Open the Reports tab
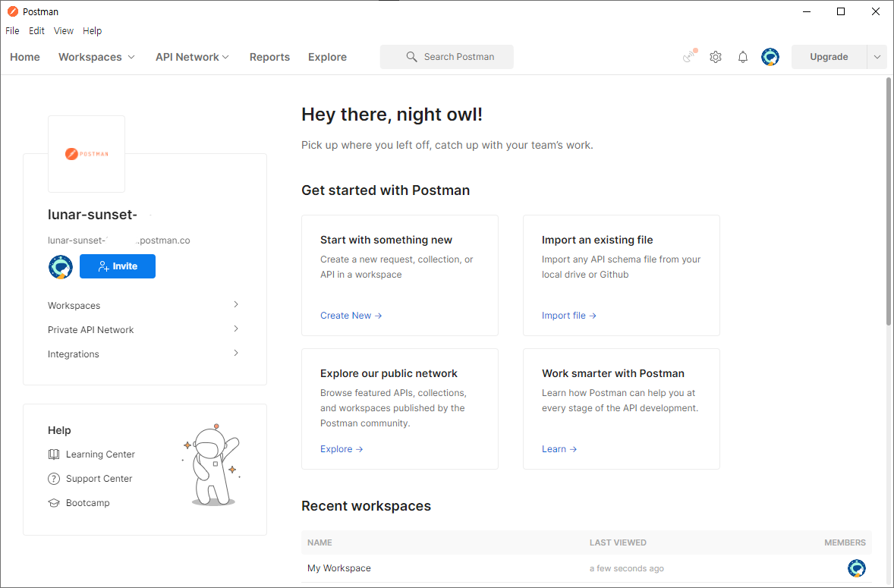894x588 pixels. (269, 57)
